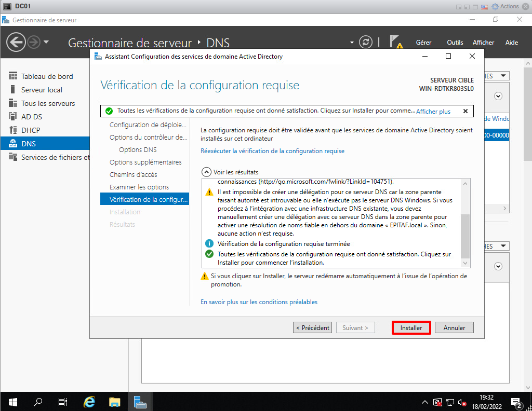The width and height of the screenshot is (532, 411).
Task: Open File Explorer from taskbar
Action: point(115,401)
